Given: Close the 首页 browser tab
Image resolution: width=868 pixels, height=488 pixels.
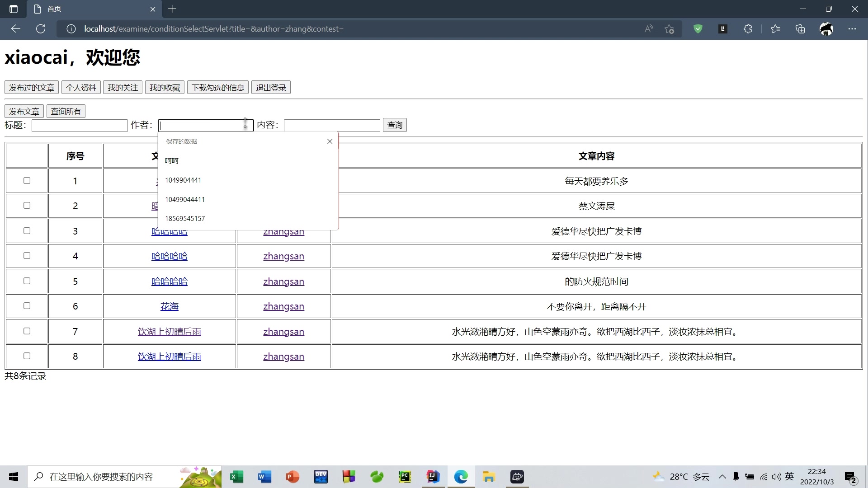Looking at the screenshot, I should (153, 9).
